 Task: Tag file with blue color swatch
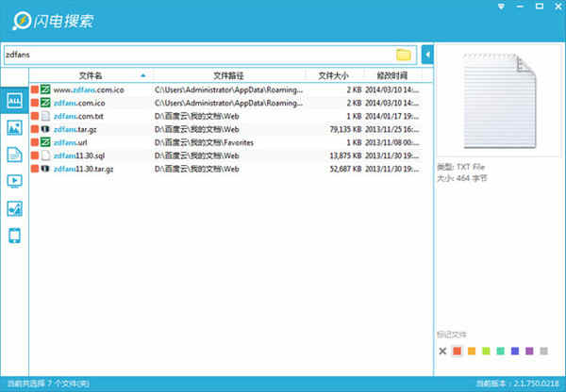(x=515, y=351)
